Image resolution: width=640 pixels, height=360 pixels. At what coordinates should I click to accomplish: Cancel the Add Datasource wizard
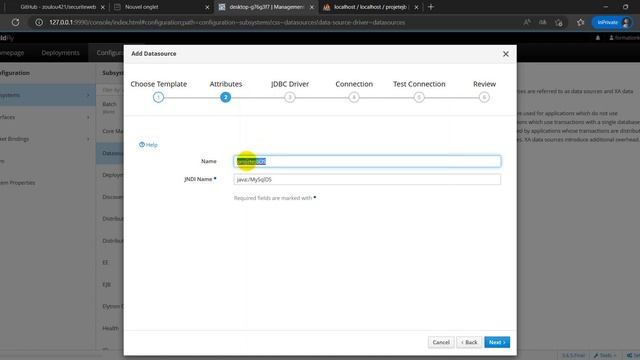[441, 342]
